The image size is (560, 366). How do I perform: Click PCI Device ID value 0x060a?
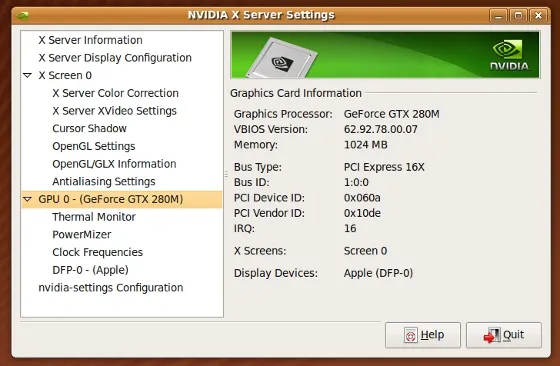(x=362, y=198)
